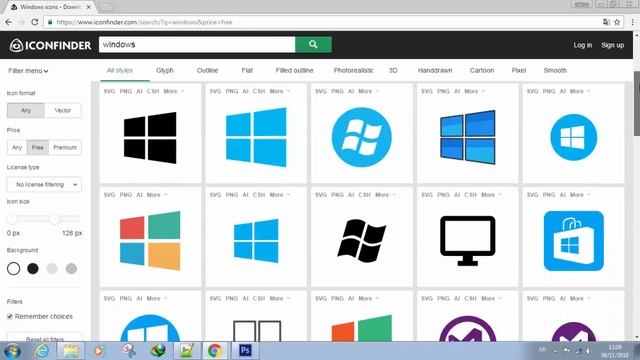Expand the Filter menu dropdown
Screen dimensions: 640x360
click(28, 71)
